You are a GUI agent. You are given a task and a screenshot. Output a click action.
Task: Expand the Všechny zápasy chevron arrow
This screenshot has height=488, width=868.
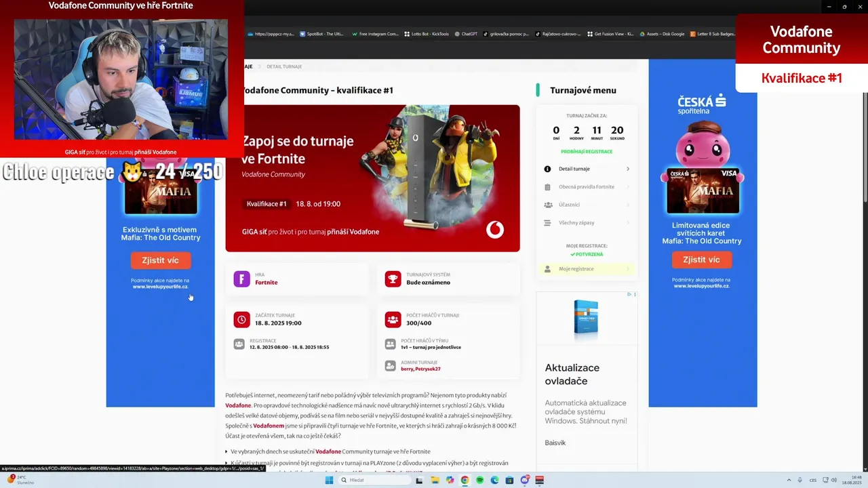tap(628, 222)
